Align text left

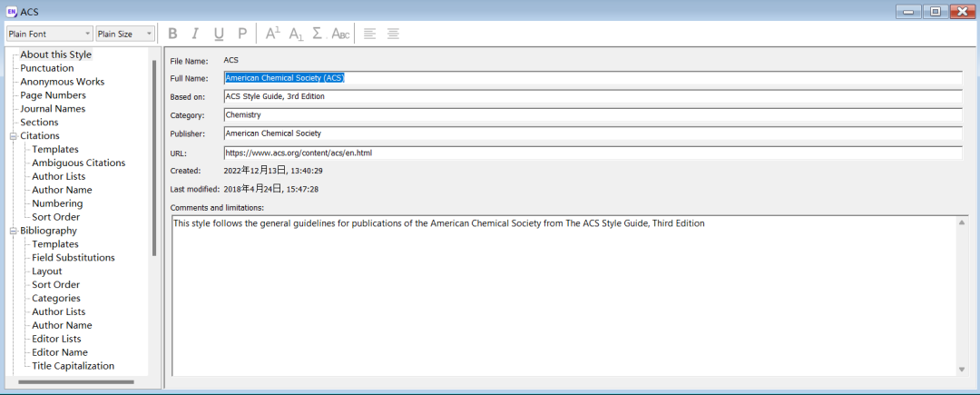(370, 34)
